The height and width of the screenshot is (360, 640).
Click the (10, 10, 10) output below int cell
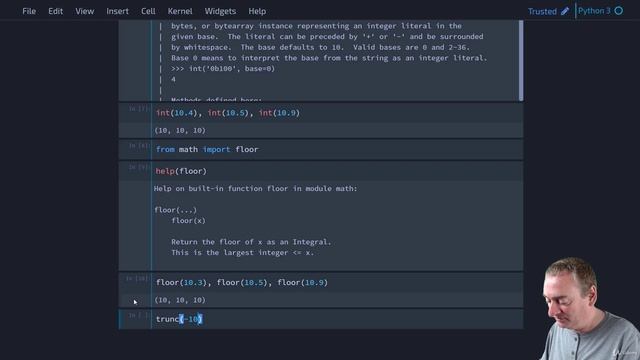pos(180,131)
